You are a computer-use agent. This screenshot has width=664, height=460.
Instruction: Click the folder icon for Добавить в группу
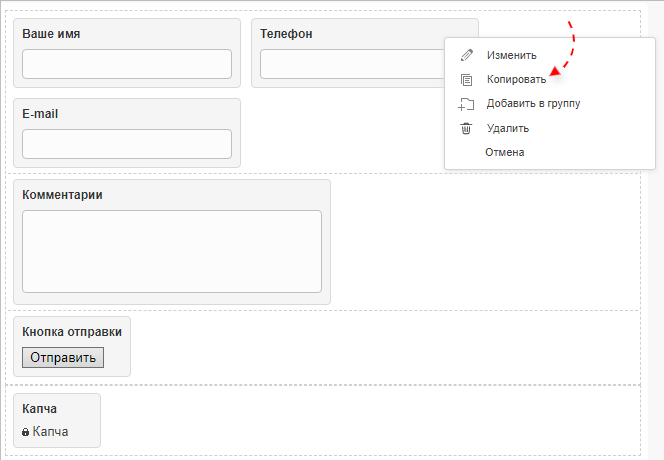(465, 103)
